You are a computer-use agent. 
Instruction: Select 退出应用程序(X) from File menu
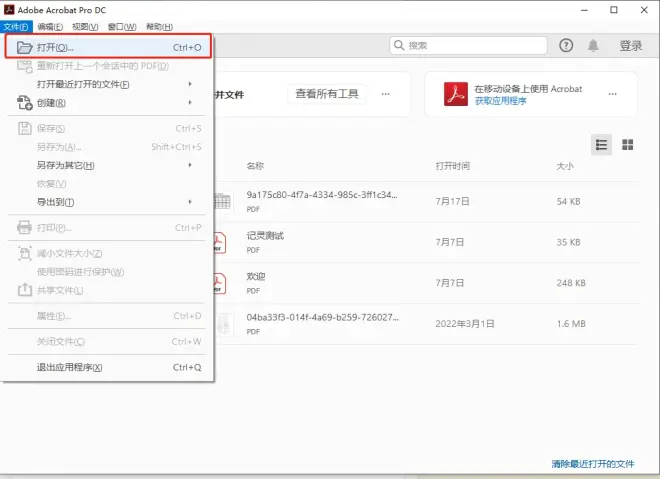pyautogui.click(x=70, y=367)
